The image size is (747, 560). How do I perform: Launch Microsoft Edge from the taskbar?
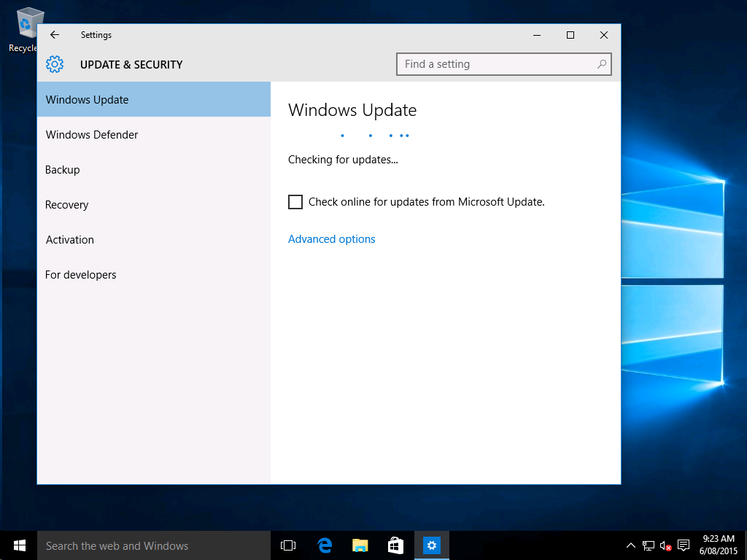pyautogui.click(x=325, y=545)
